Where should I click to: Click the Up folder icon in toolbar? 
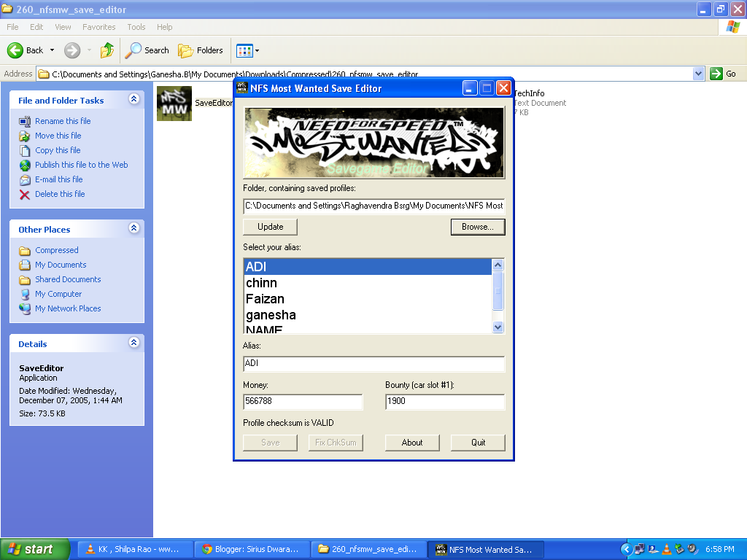coord(107,50)
